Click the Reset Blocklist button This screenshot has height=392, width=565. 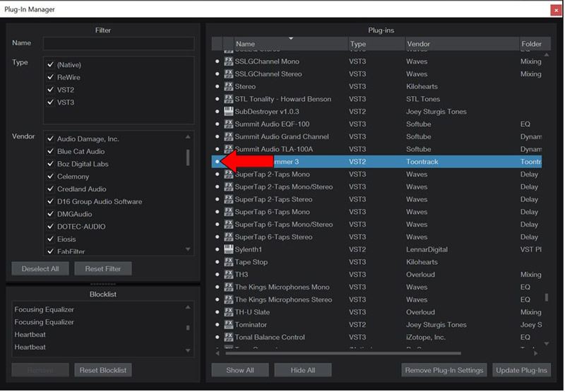(102, 370)
